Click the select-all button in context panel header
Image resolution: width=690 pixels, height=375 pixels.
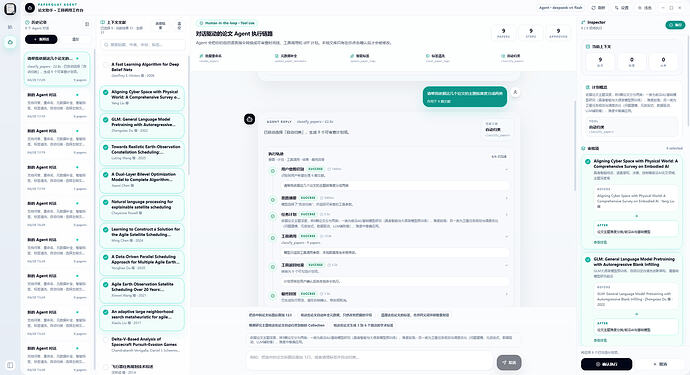click(x=161, y=25)
